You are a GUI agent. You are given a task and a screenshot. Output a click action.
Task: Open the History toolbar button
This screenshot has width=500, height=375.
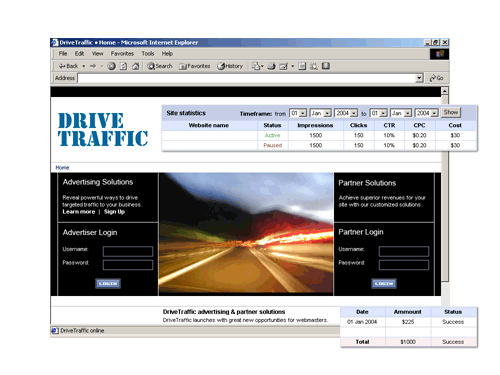coord(230,66)
